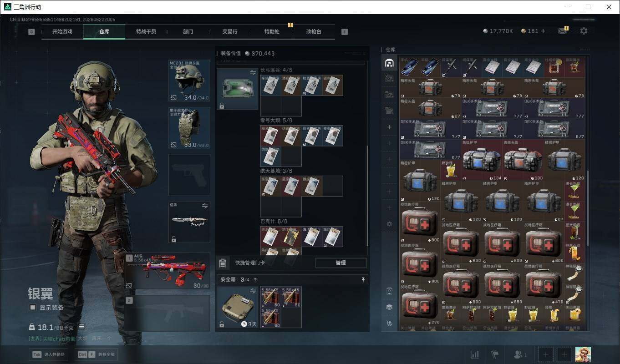Open the statistics bar chart icon
The height and width of the screenshot is (364, 620).
(474, 354)
